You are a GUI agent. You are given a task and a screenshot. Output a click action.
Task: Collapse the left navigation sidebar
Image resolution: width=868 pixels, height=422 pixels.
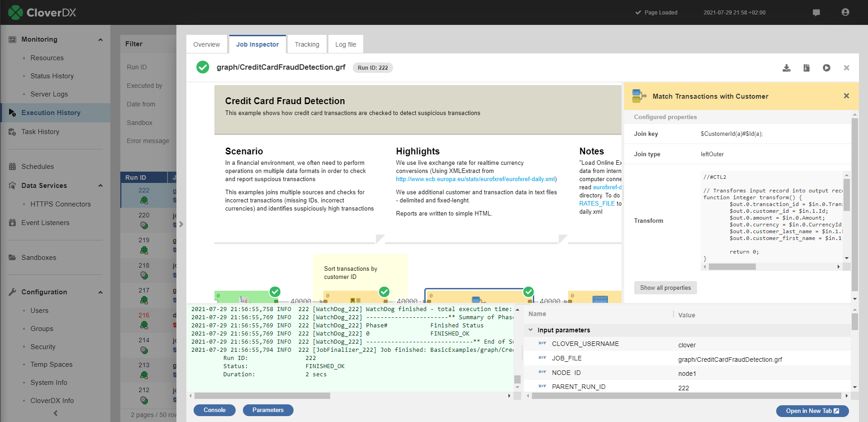[x=56, y=413]
